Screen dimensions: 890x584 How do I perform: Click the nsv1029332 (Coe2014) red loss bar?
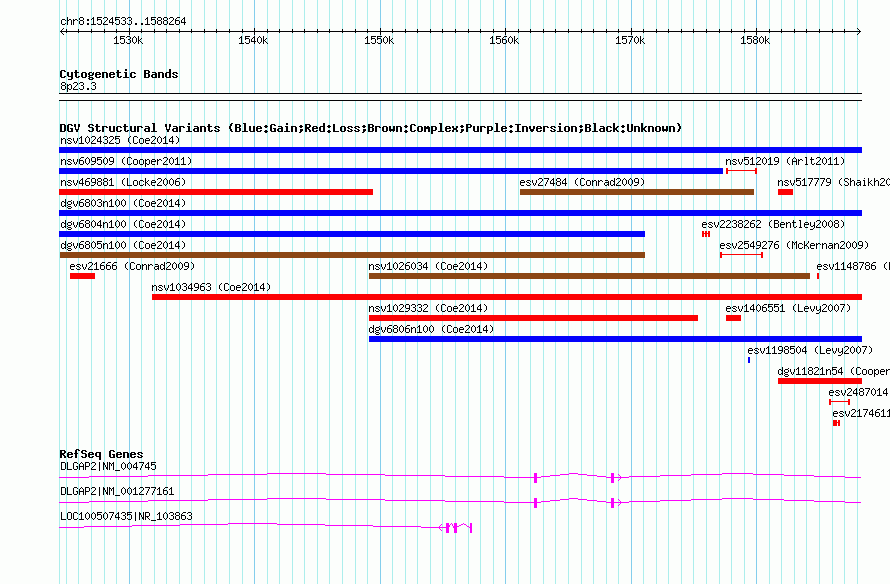[533, 318]
